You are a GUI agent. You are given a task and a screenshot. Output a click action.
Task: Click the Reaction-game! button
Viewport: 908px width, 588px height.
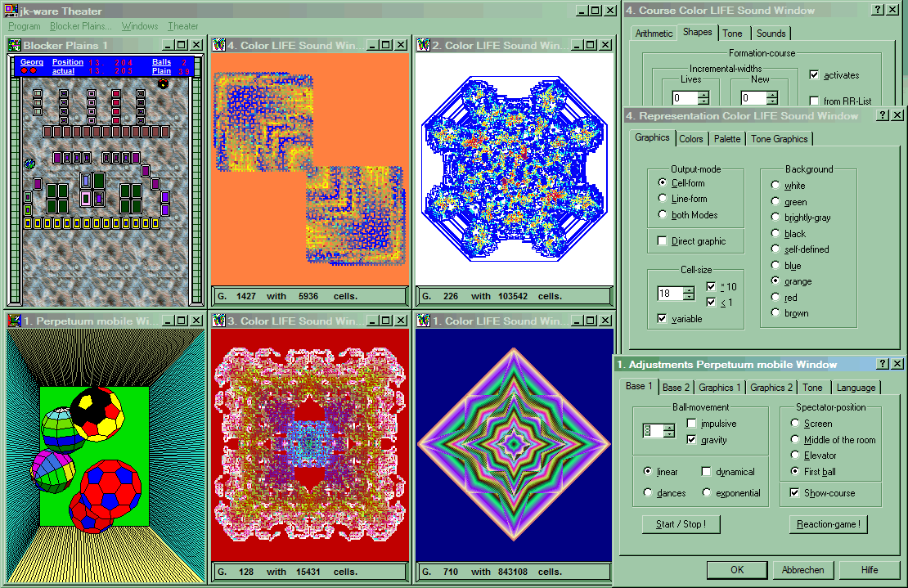829,524
